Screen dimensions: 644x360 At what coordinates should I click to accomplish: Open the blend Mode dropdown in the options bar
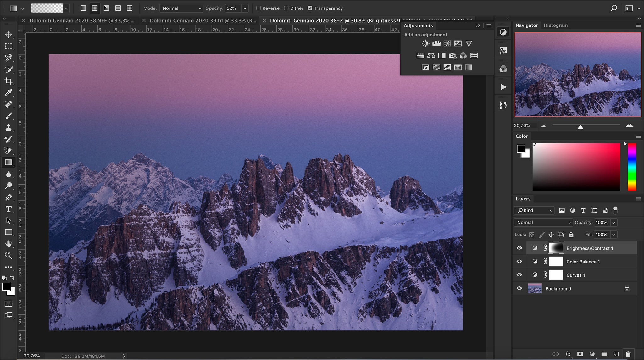pyautogui.click(x=181, y=8)
